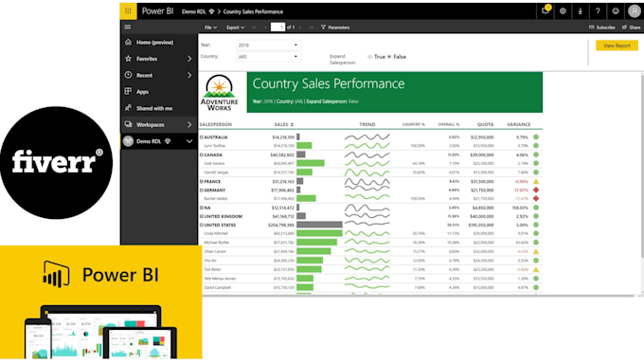Open the settings gear in header
Image resolution: width=644 pixels, height=363 pixels.
[563, 11]
